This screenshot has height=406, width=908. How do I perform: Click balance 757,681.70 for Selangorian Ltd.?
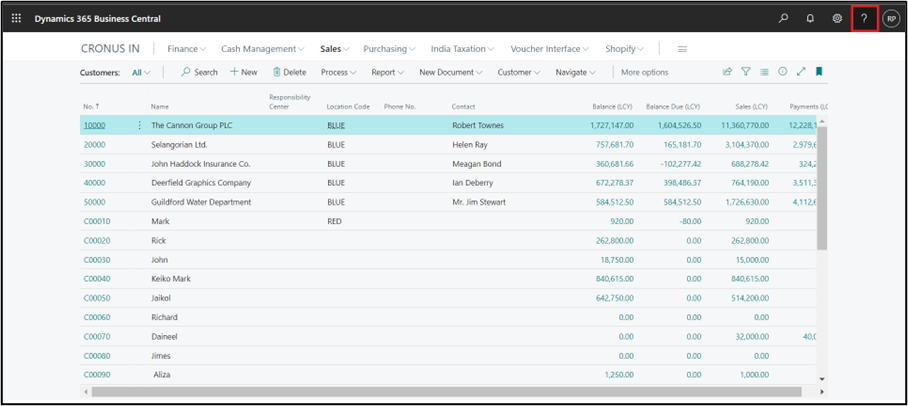[x=614, y=144]
